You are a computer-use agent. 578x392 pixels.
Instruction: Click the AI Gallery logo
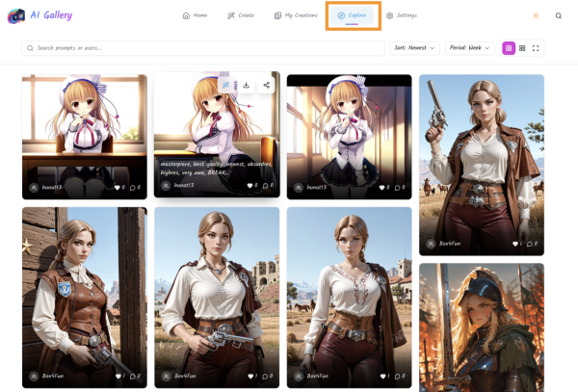(x=39, y=15)
